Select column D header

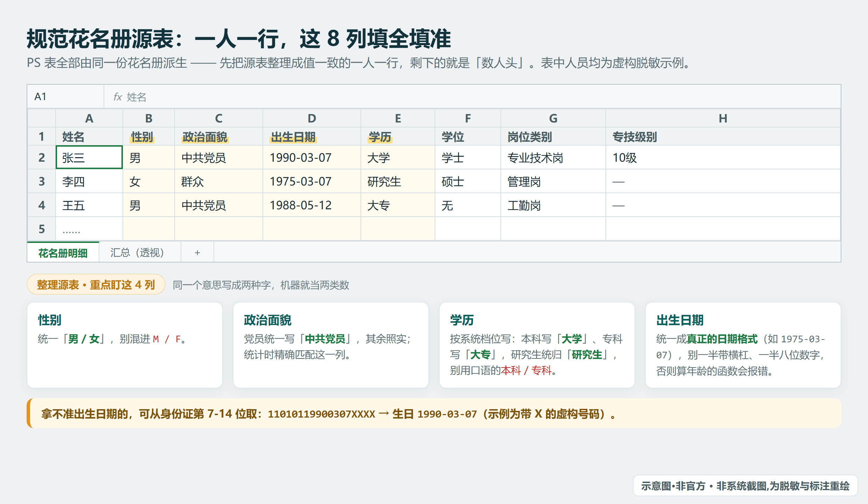[312, 118]
